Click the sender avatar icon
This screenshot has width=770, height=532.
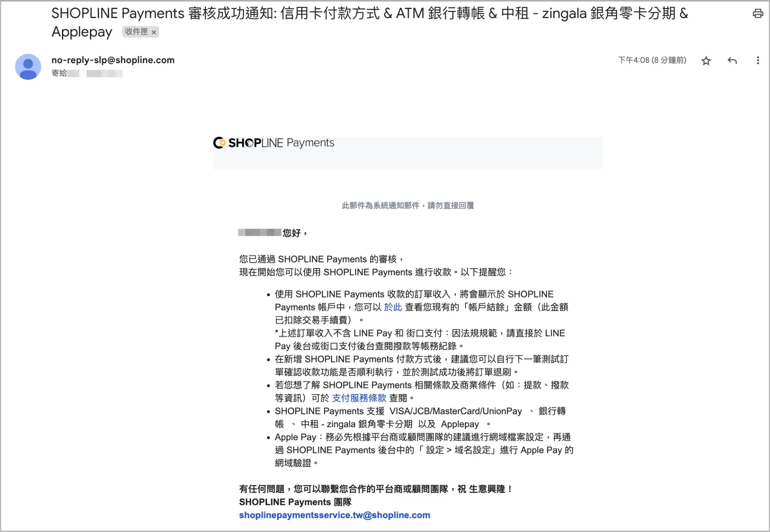(28, 66)
